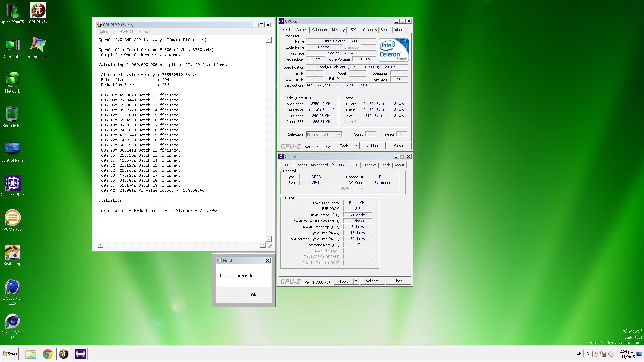
Task: Click GPUPI vertical scrollbar down arrow
Action: (269, 239)
